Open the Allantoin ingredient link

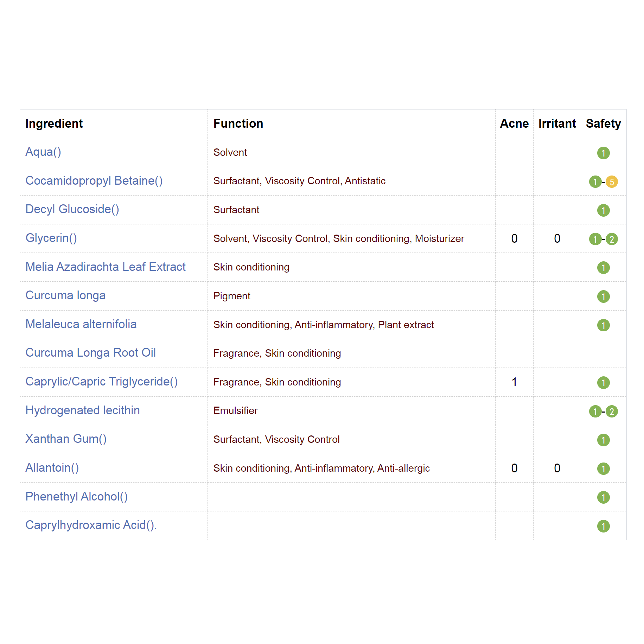[52, 468]
